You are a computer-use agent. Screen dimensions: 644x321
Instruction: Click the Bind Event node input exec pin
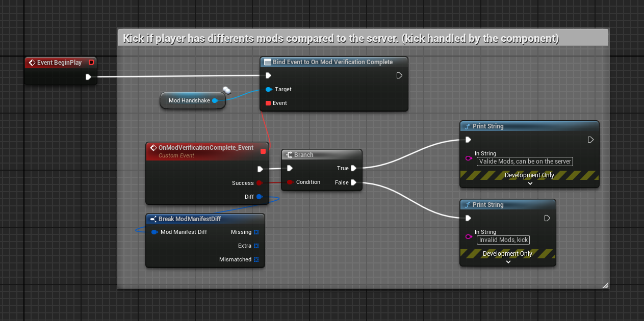tap(268, 75)
